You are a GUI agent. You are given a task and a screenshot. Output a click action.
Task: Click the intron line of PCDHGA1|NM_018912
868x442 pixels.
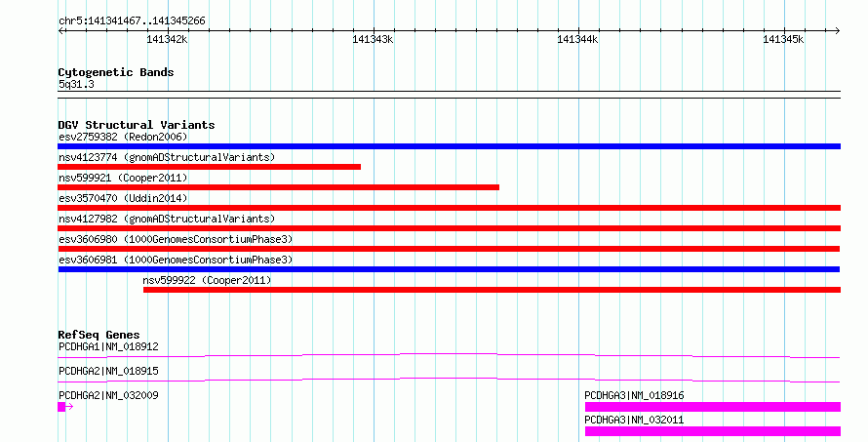pos(449,353)
